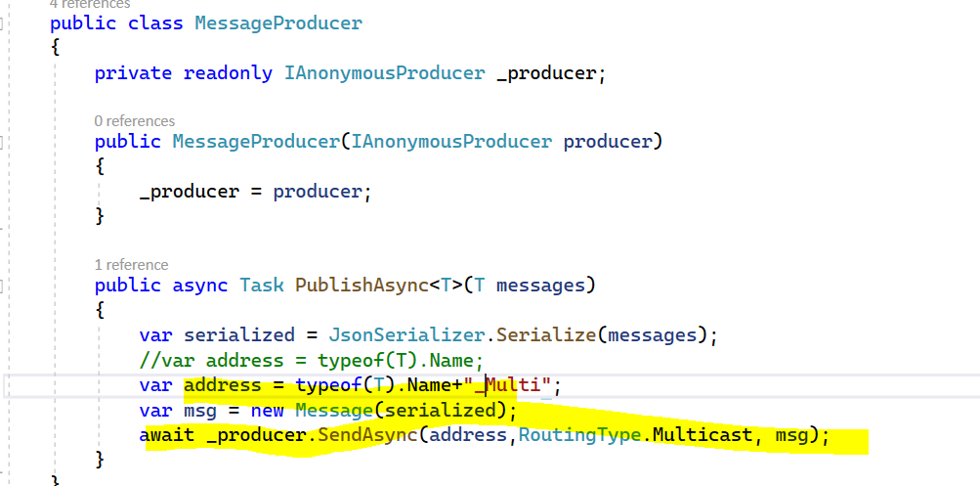The image size is (980, 486).
Task: Click messages inside the Serialize call
Action: [653, 335]
